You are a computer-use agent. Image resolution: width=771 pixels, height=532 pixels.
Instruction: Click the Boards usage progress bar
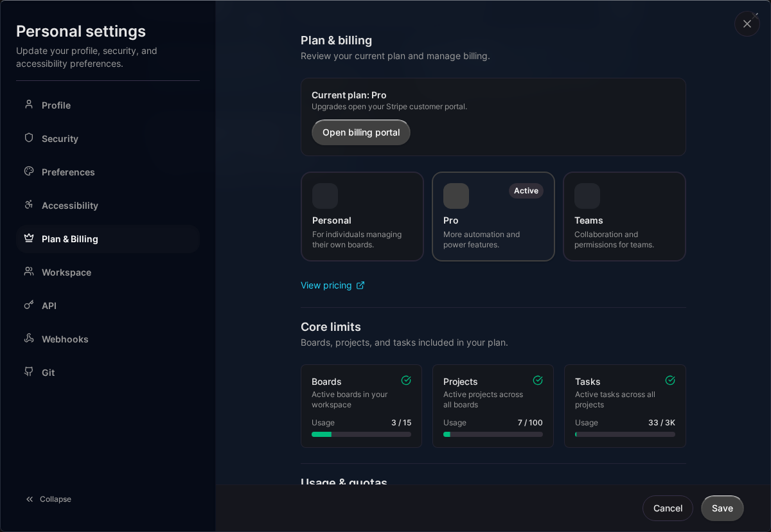pos(361,434)
